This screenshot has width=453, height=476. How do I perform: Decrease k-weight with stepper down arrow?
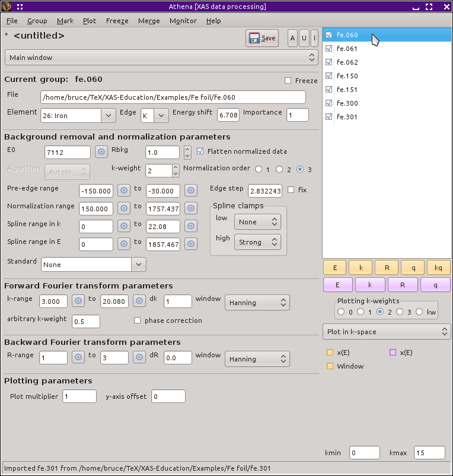(176, 174)
